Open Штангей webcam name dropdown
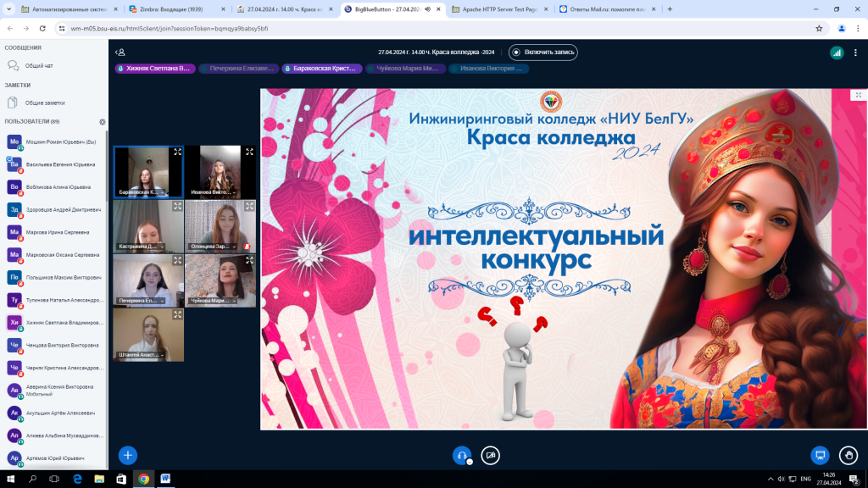Screen dimensions: 868x488 click(x=142, y=355)
